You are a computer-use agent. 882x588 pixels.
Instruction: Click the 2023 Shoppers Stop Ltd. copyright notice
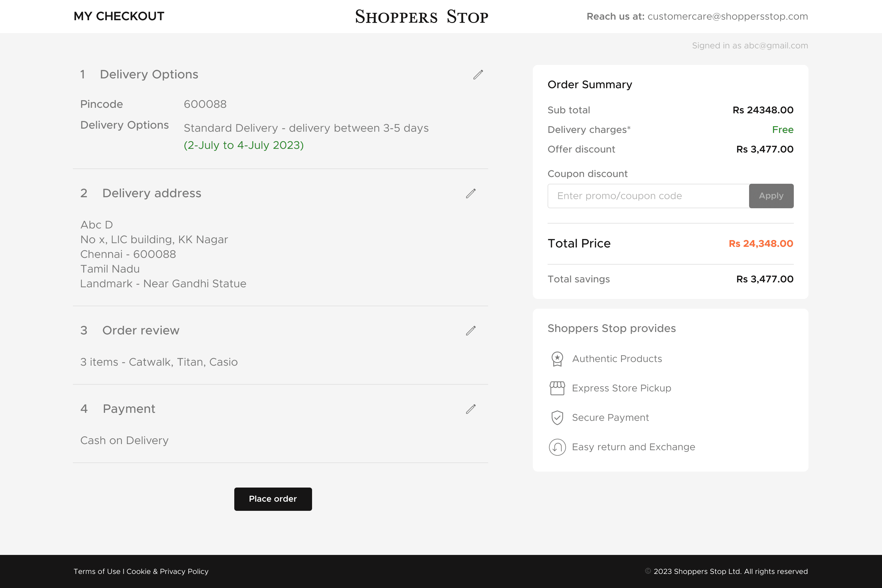726,571
